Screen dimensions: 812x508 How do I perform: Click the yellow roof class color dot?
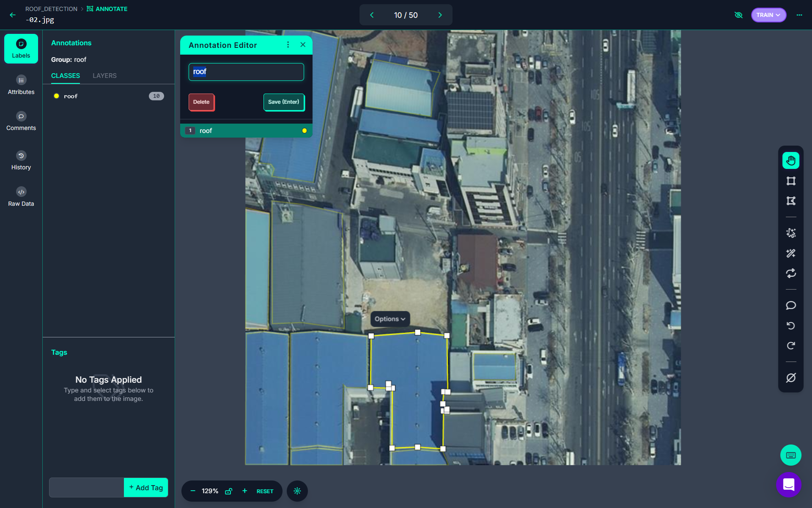coord(56,96)
